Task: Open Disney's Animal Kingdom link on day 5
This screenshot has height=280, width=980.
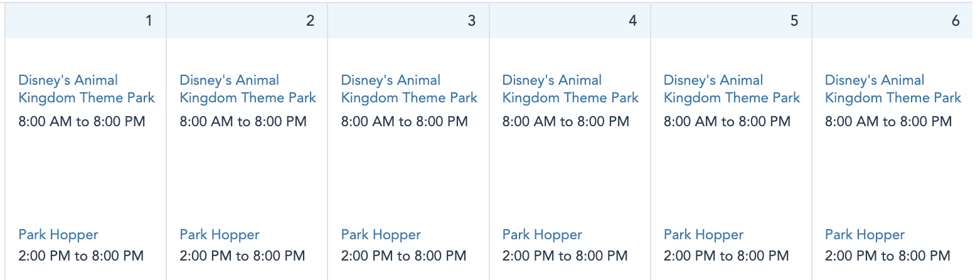Action: [x=731, y=89]
